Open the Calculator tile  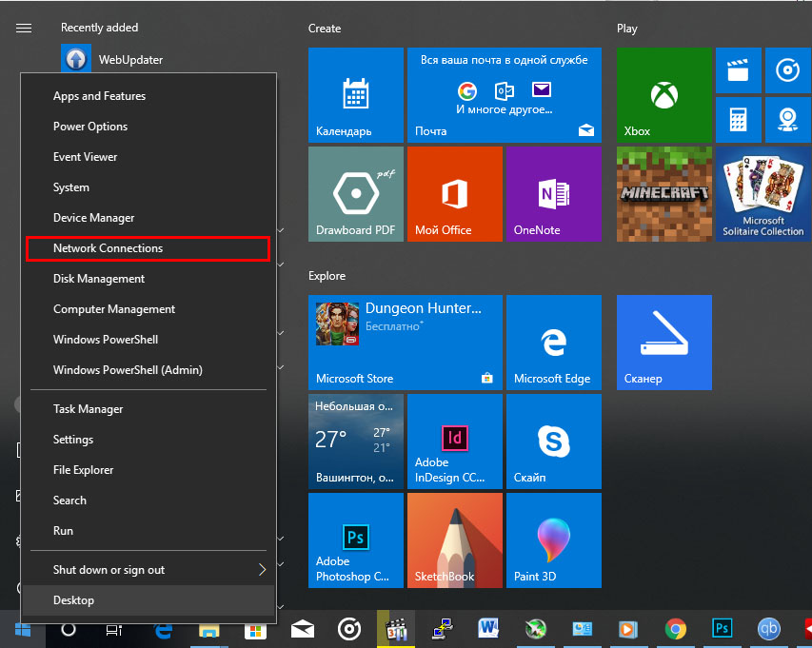coord(737,120)
